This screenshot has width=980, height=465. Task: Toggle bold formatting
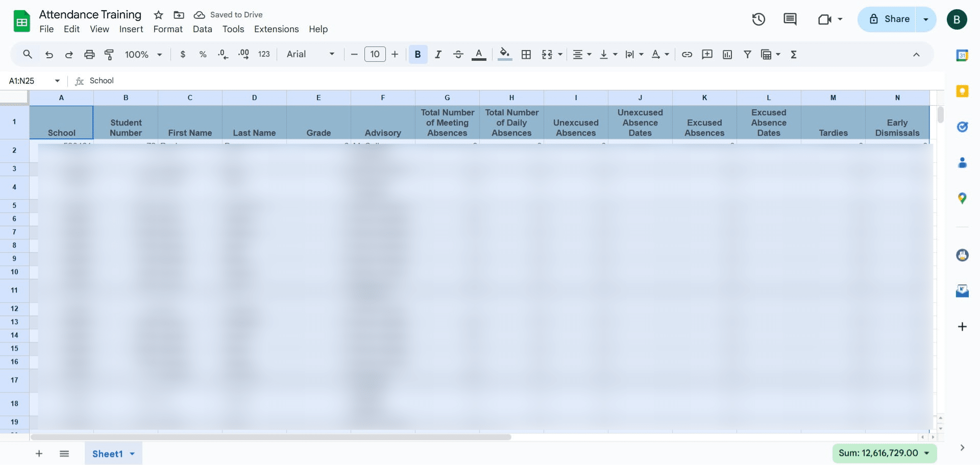(x=418, y=54)
